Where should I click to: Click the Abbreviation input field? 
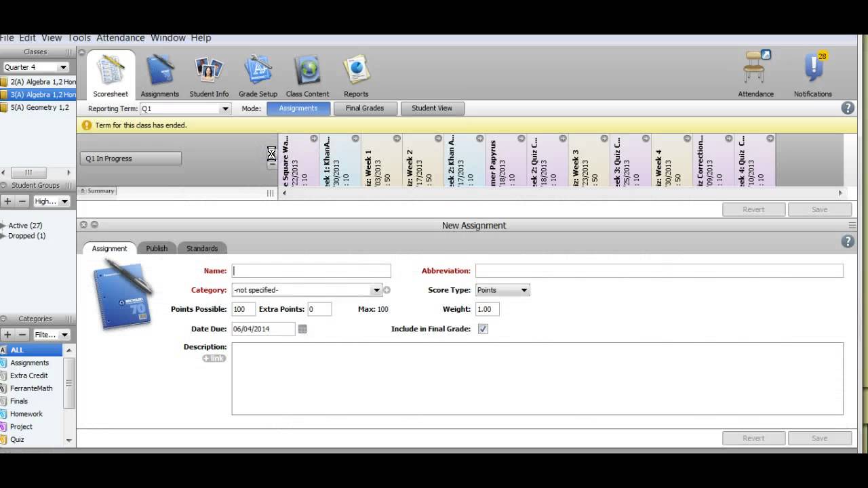(659, 271)
